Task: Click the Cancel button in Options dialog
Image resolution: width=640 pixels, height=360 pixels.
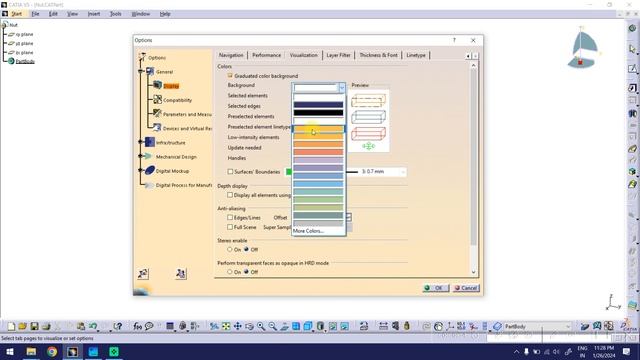Action: [466, 288]
